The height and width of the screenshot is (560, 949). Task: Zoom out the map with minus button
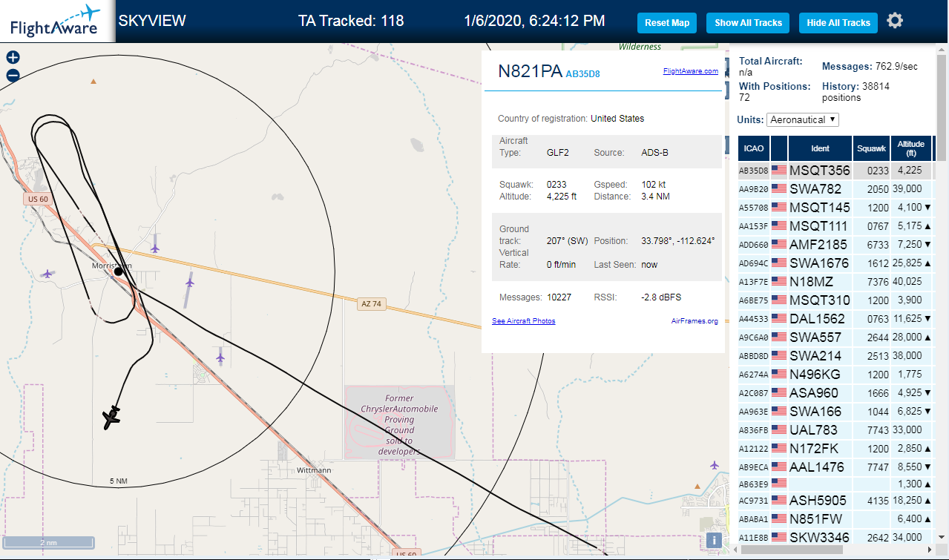[x=13, y=75]
